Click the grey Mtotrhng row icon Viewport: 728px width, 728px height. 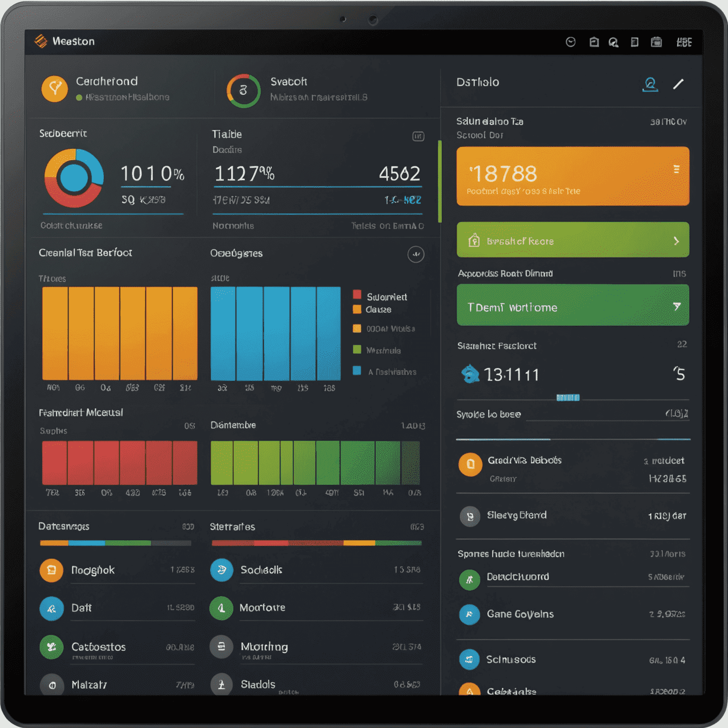(221, 646)
